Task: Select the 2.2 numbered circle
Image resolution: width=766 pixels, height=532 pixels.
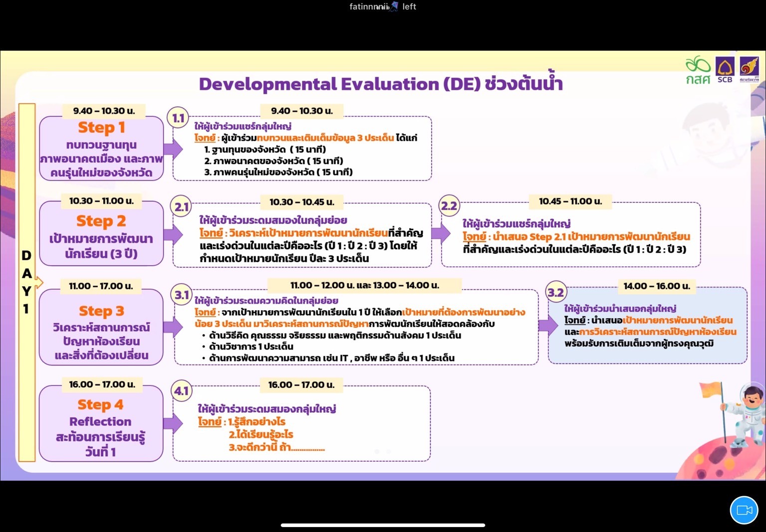Action: point(449,205)
